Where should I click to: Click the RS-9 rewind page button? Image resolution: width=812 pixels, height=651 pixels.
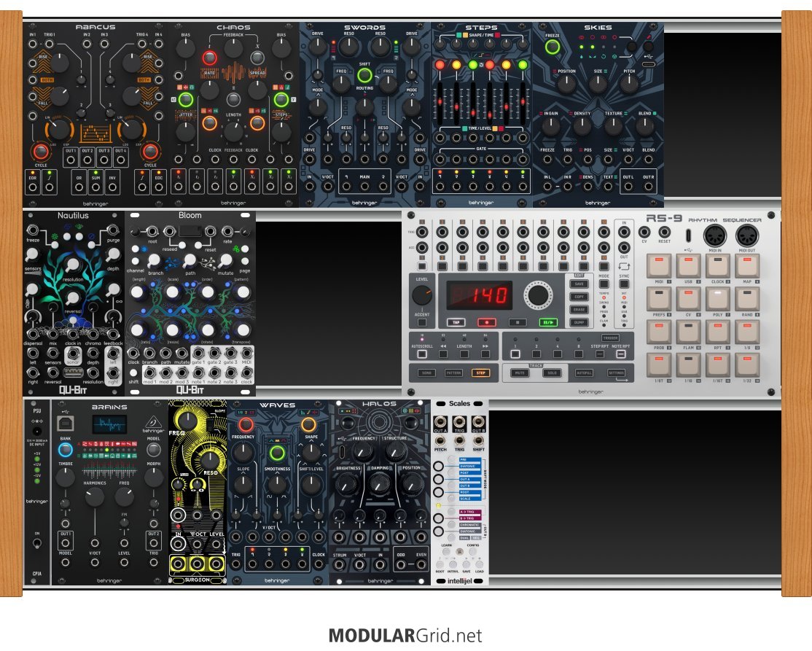coord(443,354)
